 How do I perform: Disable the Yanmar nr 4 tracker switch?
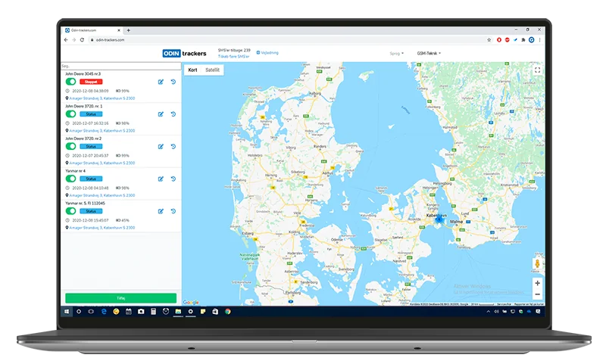point(70,179)
